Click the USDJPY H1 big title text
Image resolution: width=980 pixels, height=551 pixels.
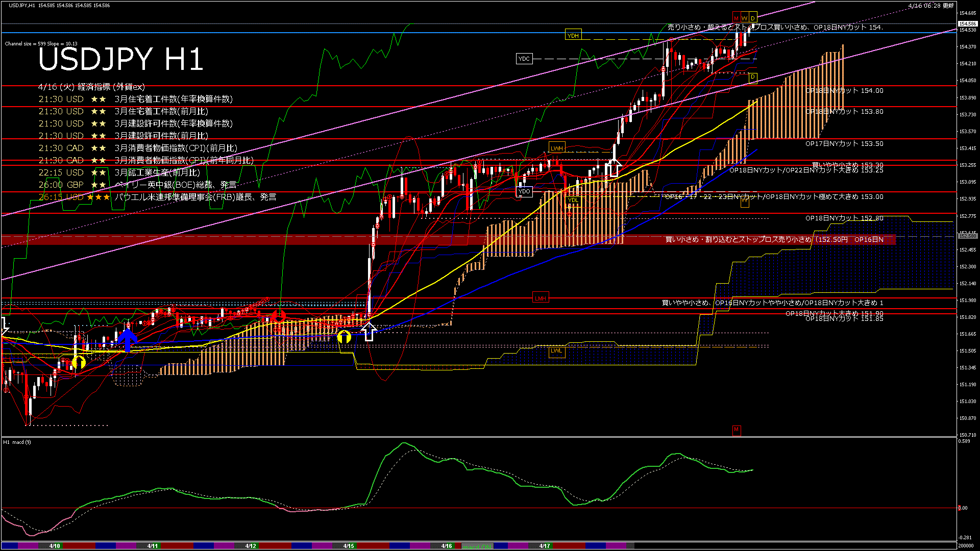click(x=121, y=59)
